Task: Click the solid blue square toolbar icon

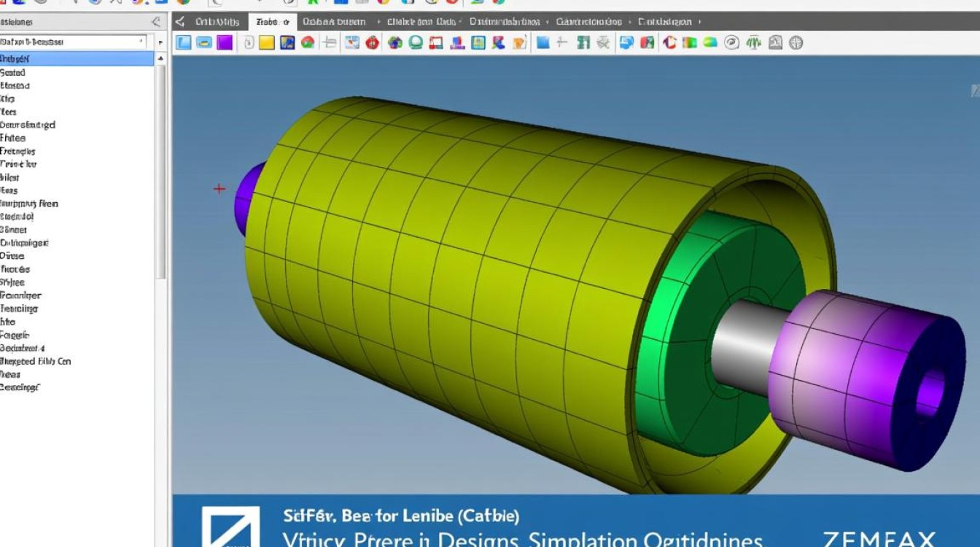Action: (542, 43)
